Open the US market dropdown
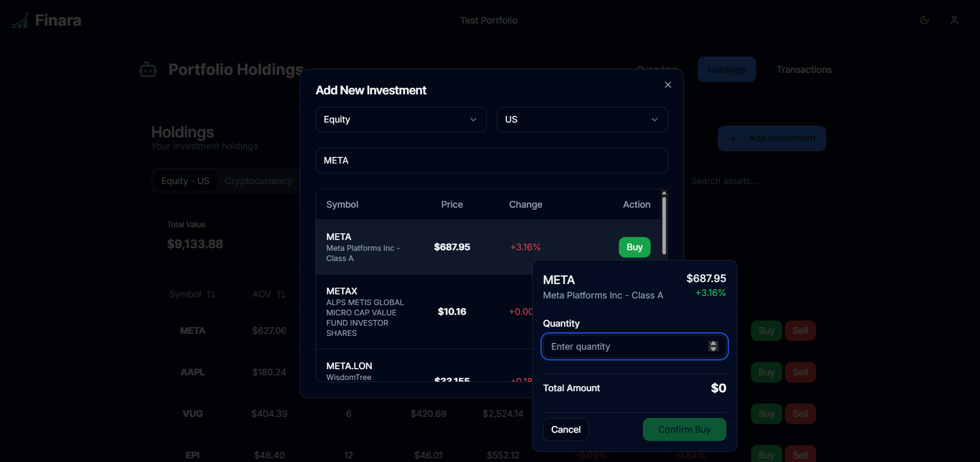 tap(582, 119)
